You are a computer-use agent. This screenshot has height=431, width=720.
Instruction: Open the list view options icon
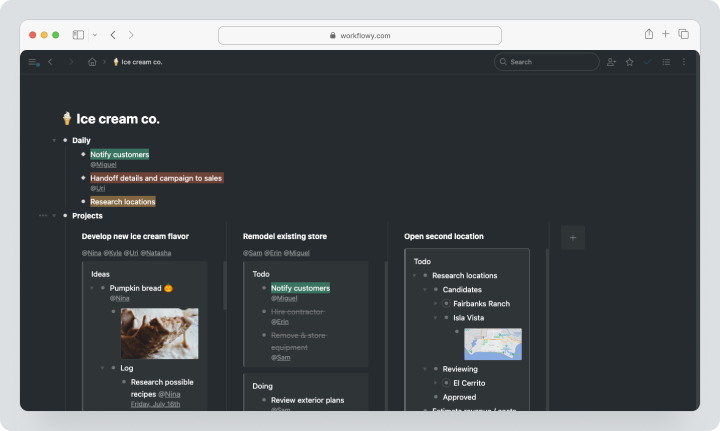pos(666,62)
